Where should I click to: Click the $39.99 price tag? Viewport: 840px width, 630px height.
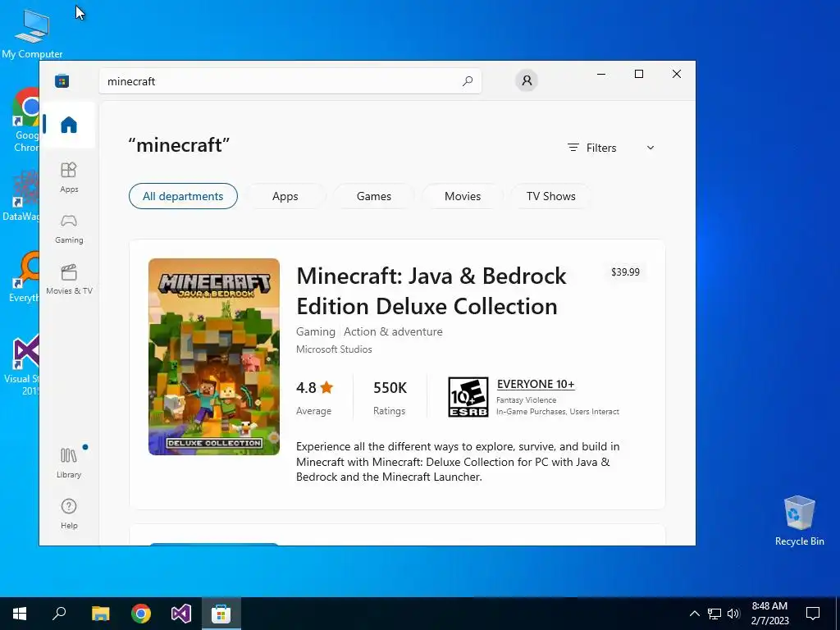click(x=625, y=272)
